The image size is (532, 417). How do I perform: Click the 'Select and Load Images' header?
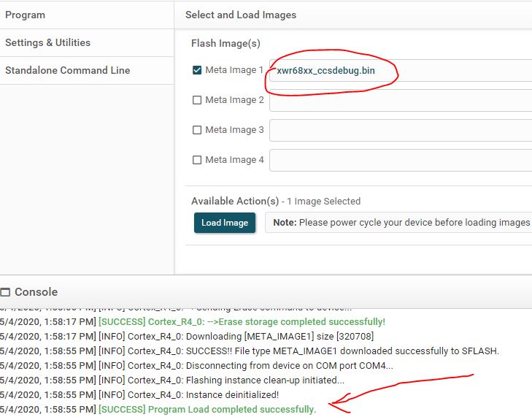click(x=241, y=15)
